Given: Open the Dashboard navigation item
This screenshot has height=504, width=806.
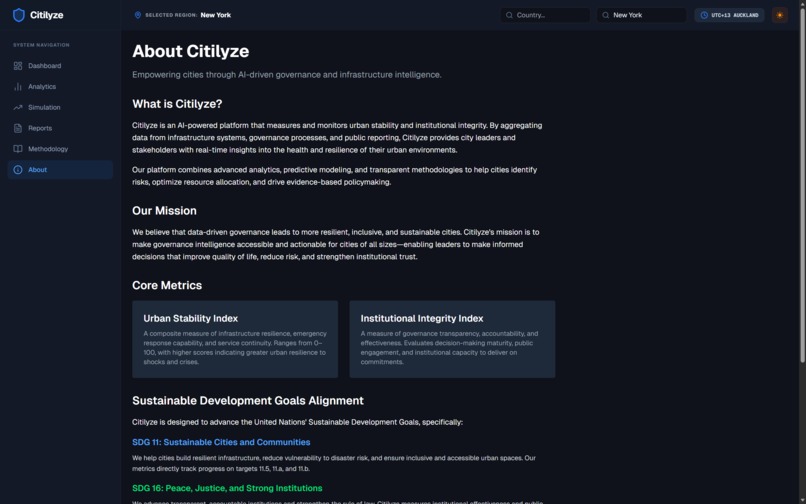Looking at the screenshot, I should pos(60,66).
